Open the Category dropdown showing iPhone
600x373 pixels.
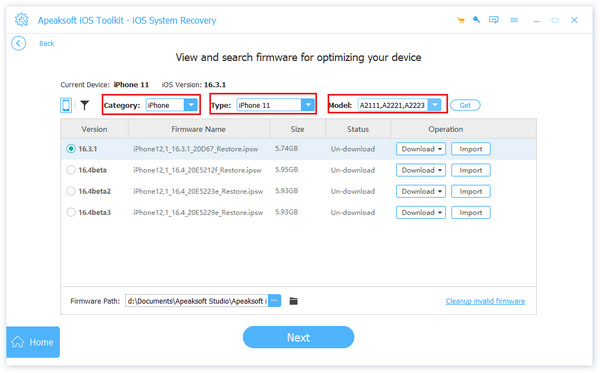tap(171, 105)
